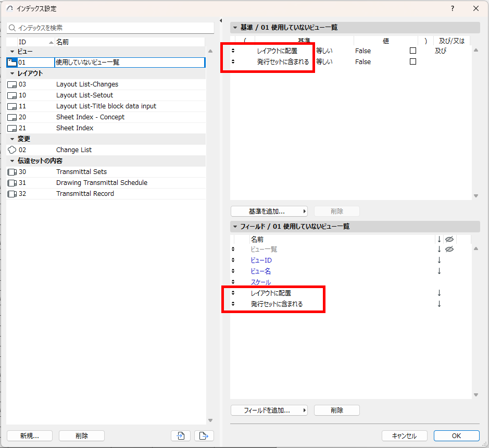
Task: Click False value of レイアウトに配置 criterion
Action: 363,51
